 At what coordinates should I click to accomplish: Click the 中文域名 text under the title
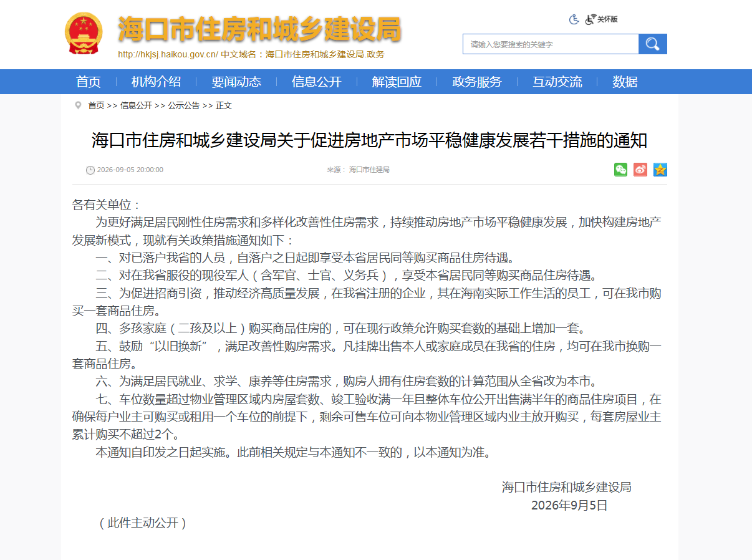coord(303,54)
